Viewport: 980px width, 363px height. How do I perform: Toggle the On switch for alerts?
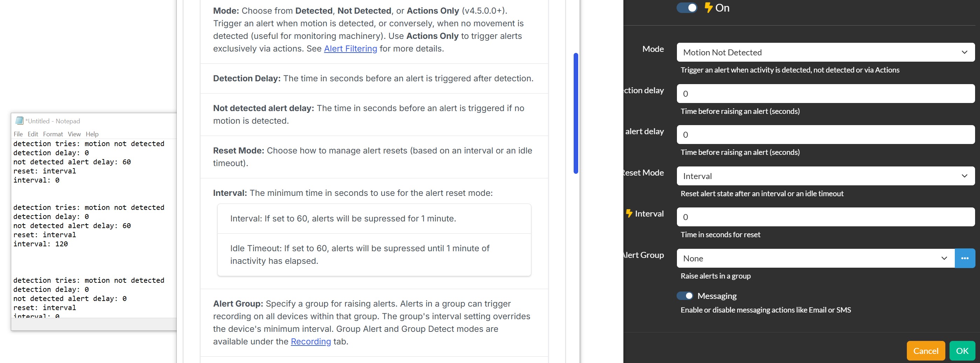click(687, 8)
